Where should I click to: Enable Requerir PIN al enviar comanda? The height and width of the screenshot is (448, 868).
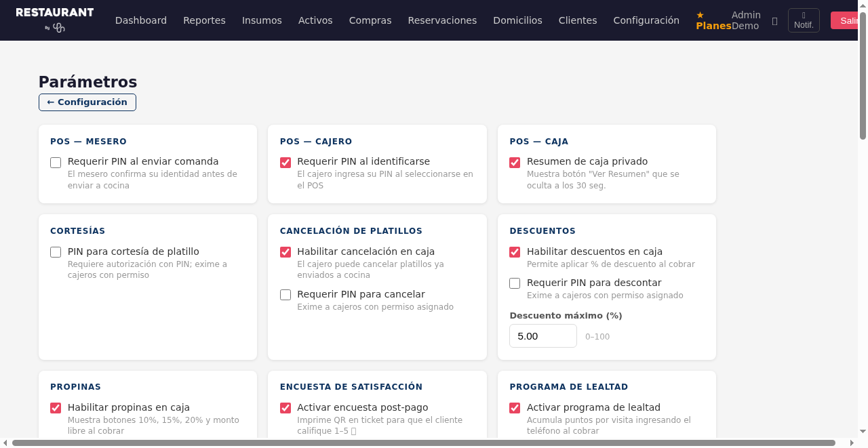click(55, 162)
